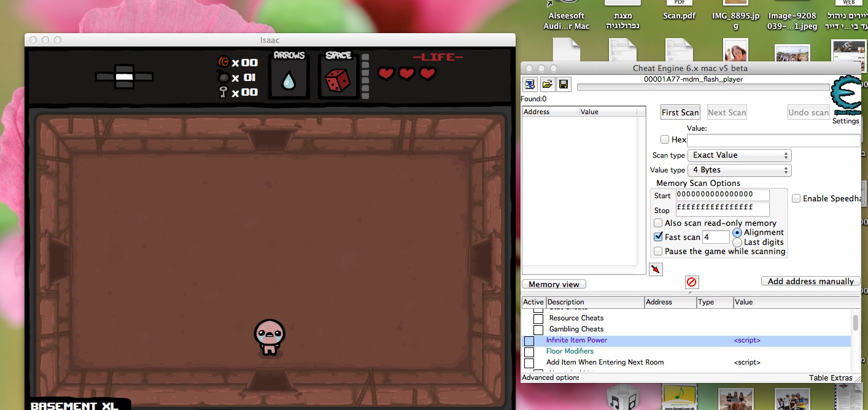Open the Memory view button
This screenshot has width=868, height=410.
(x=554, y=284)
